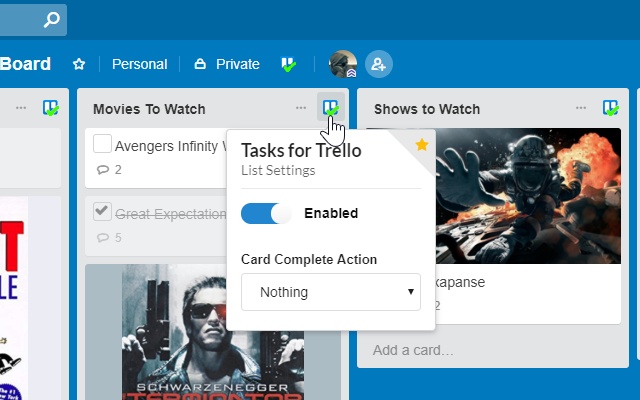Click the Shows to Watch list title
Viewport: 640px width, 400px height.
pos(427,109)
